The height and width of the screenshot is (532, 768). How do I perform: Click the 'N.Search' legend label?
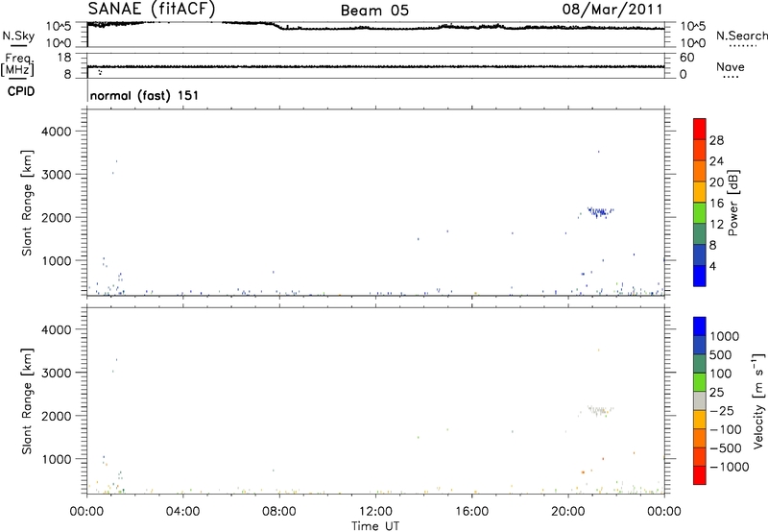click(742, 36)
